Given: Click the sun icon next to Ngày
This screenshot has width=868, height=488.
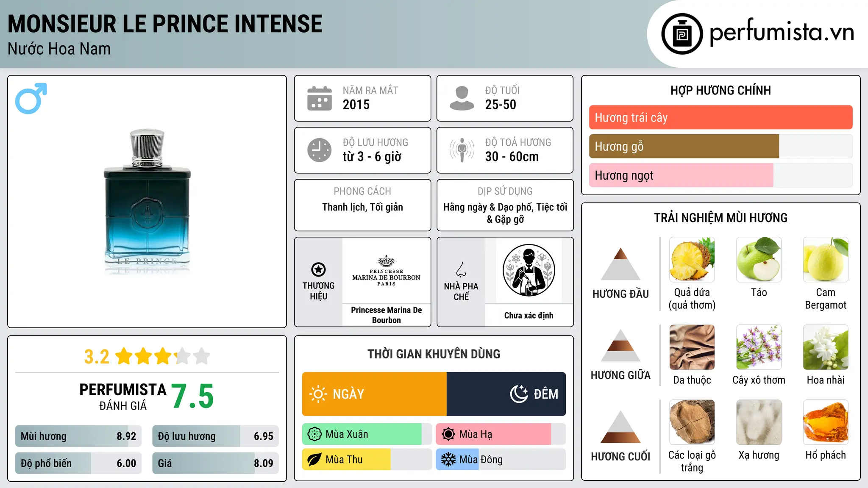Looking at the screenshot, I should [318, 394].
